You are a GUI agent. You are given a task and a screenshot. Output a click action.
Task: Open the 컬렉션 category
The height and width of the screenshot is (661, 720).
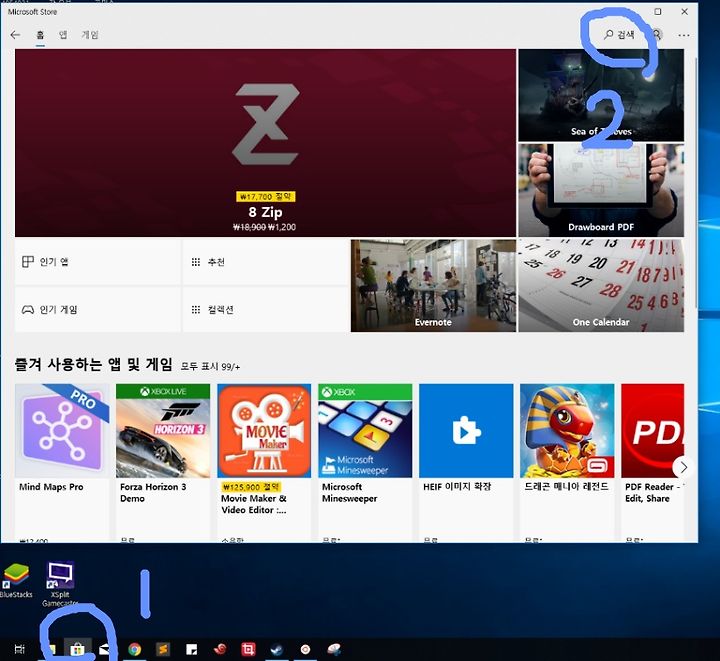pos(266,309)
